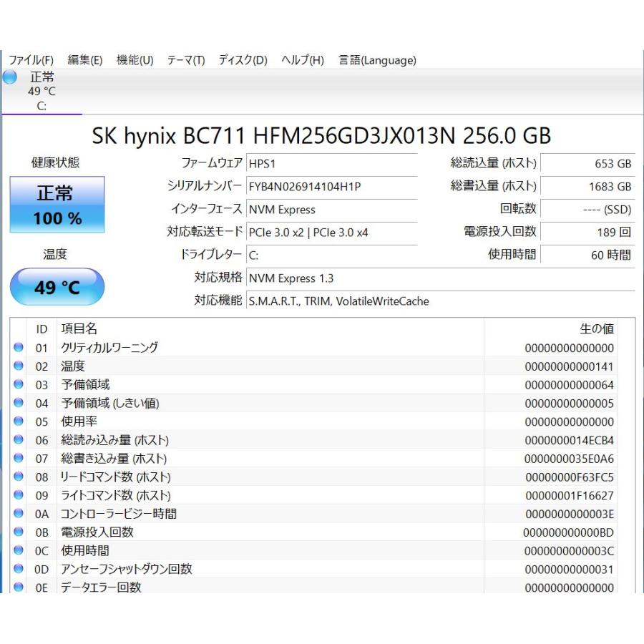Viewport: 644px width, 644px height.
Task: Click status dot for row 0D アンセーフシャットダウン回数
Action: (x=19, y=568)
